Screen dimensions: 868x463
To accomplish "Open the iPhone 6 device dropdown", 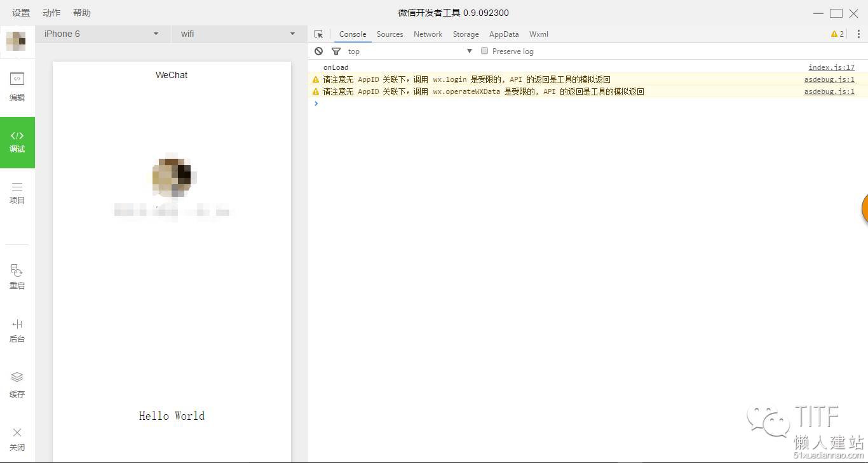I will [102, 34].
